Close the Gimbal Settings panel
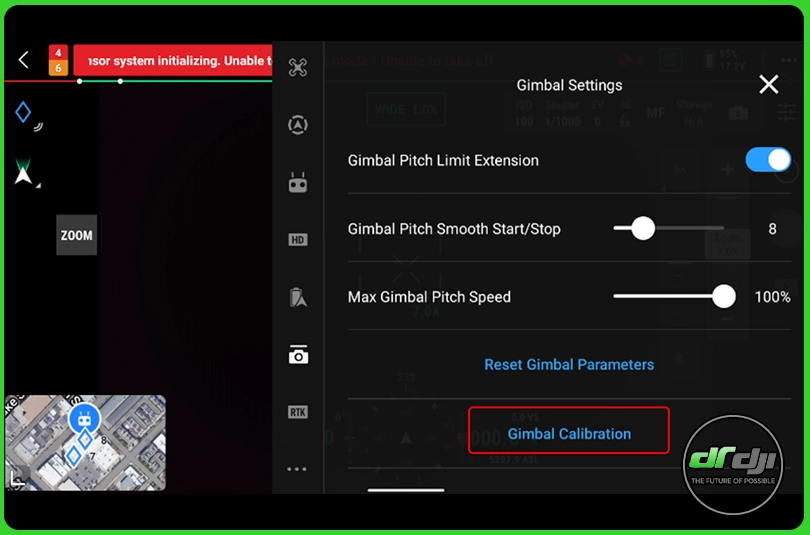 [x=768, y=85]
